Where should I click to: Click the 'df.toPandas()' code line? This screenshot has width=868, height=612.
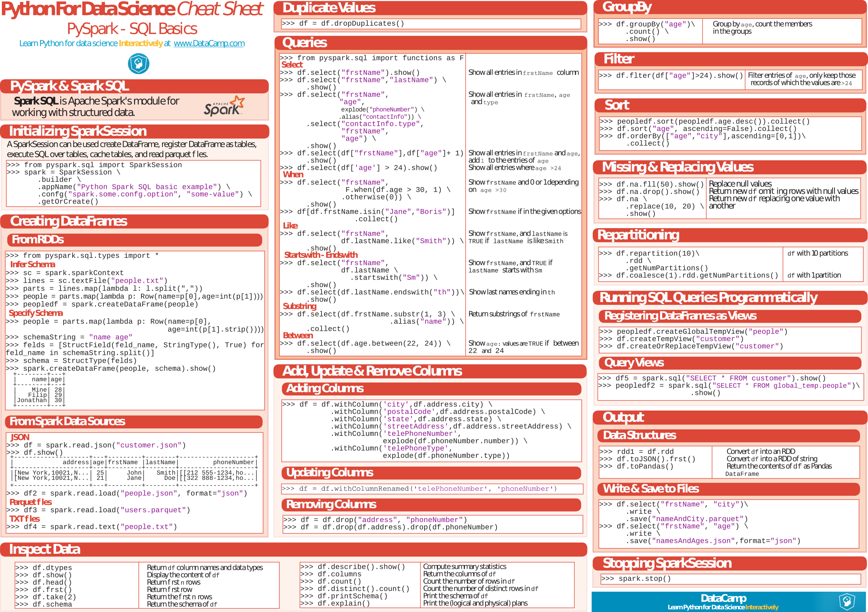coord(636,466)
